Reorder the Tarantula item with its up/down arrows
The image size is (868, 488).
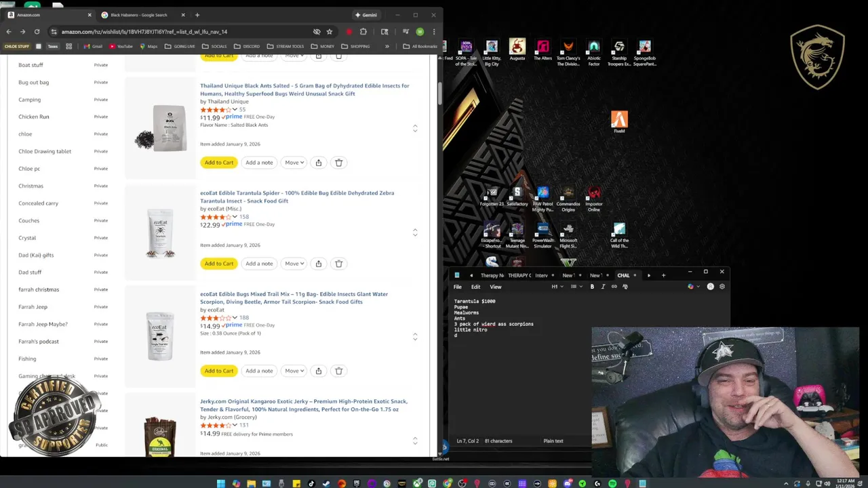point(415,232)
